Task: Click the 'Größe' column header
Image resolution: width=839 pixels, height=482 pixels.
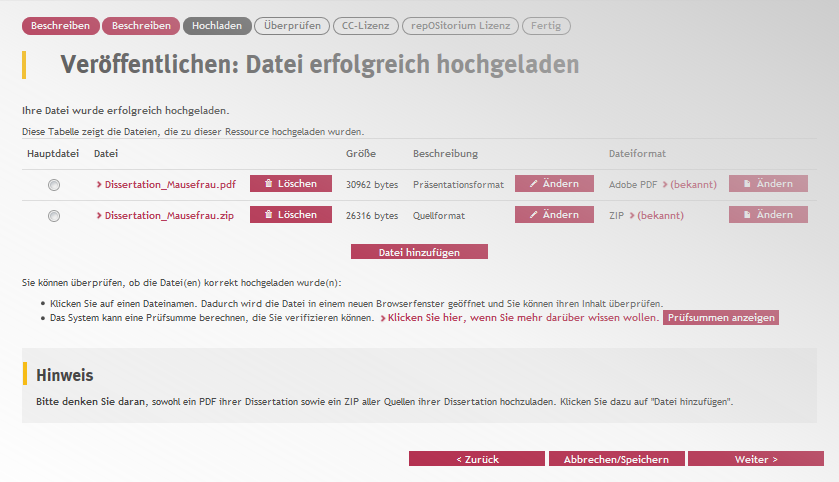Action: [361, 154]
